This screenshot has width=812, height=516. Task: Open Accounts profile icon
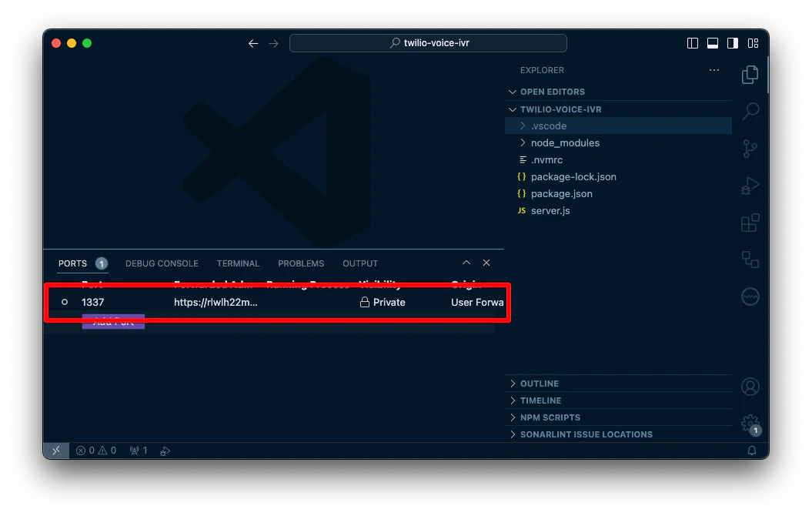pyautogui.click(x=750, y=387)
